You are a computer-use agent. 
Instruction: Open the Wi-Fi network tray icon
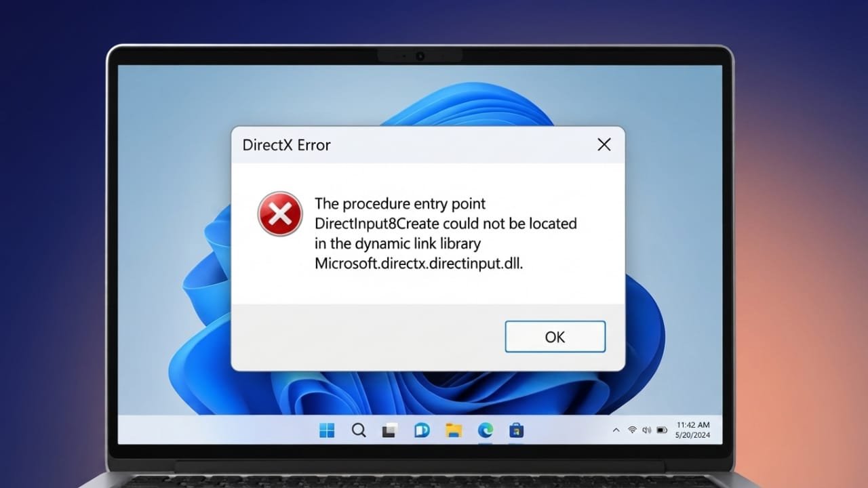(632, 430)
